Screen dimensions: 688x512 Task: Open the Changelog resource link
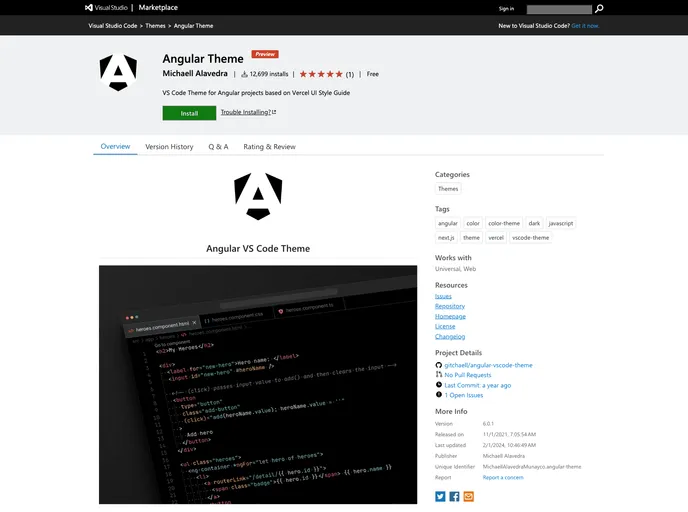coord(450,337)
